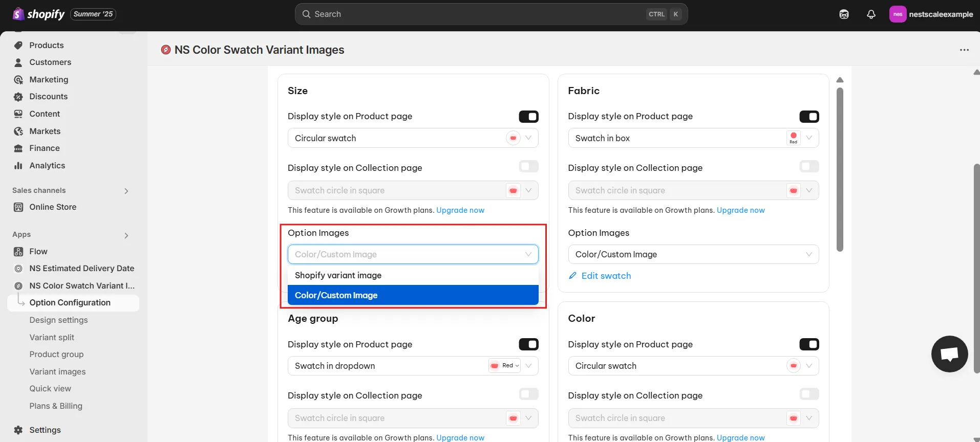Click the app logo beside page title
This screenshot has width=980, height=442.
165,50
